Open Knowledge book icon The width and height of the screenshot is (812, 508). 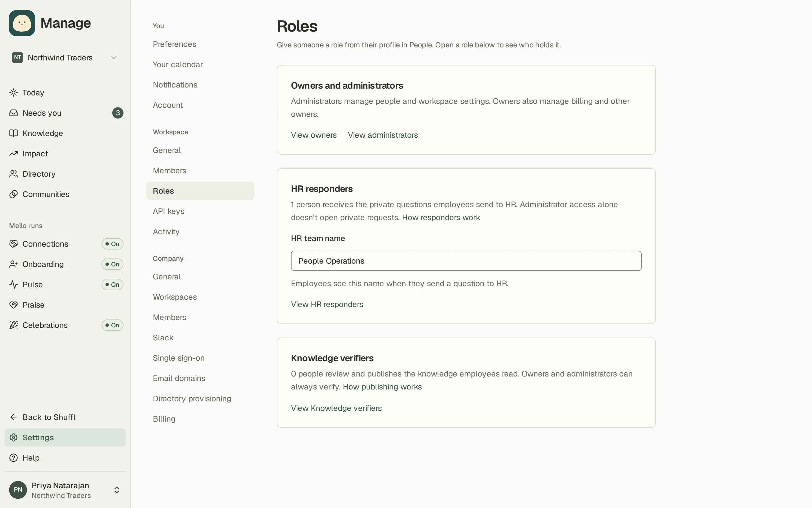point(14,133)
